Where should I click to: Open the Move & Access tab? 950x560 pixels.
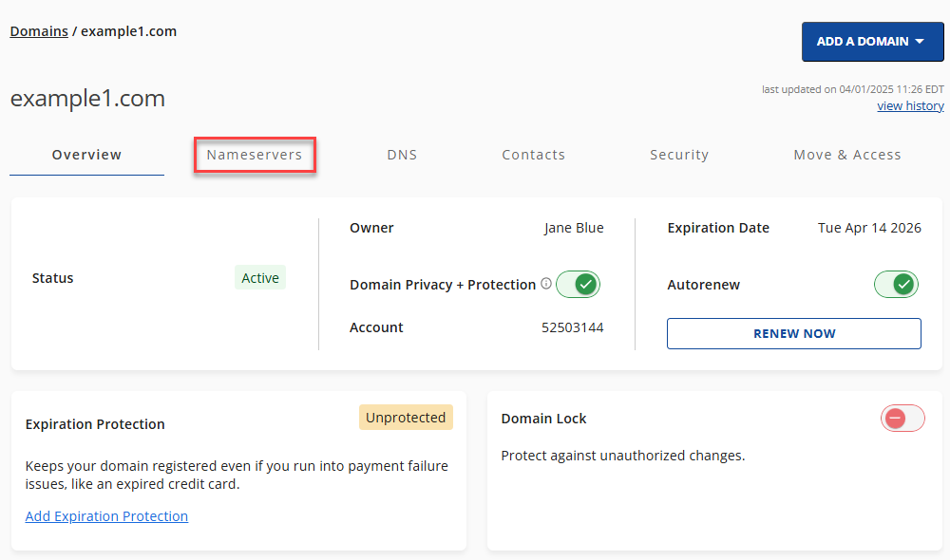[846, 155]
